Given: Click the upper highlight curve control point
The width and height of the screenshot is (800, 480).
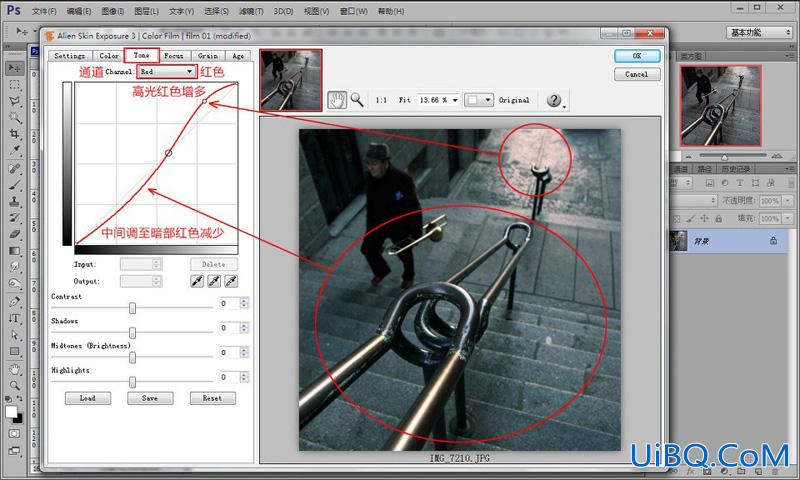Looking at the screenshot, I should [205, 102].
